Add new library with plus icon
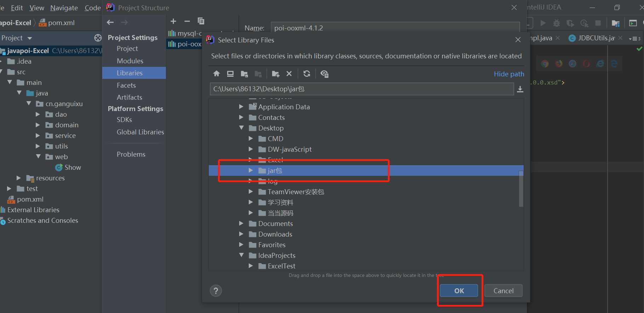Image resolution: width=644 pixels, height=313 pixels. pyautogui.click(x=173, y=21)
